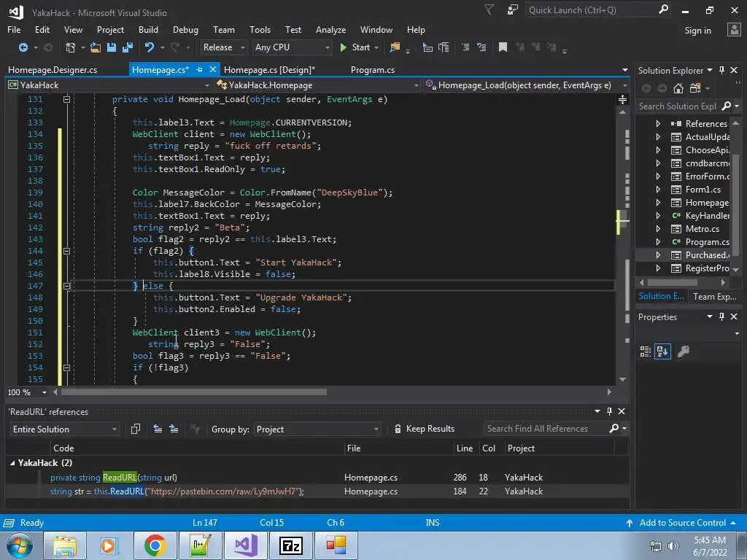This screenshot has height=560, width=747.
Task: Open Property Pages wrench icon
Action: coord(683,351)
